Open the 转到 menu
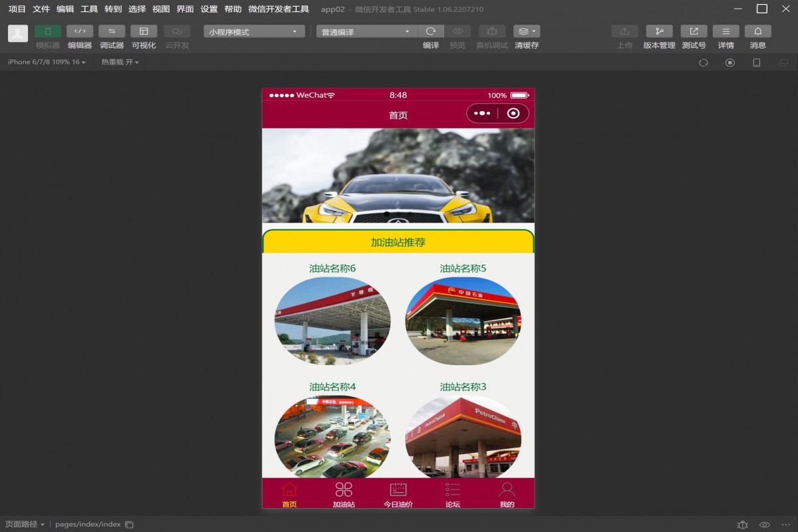The width and height of the screenshot is (798, 532). pos(113,9)
